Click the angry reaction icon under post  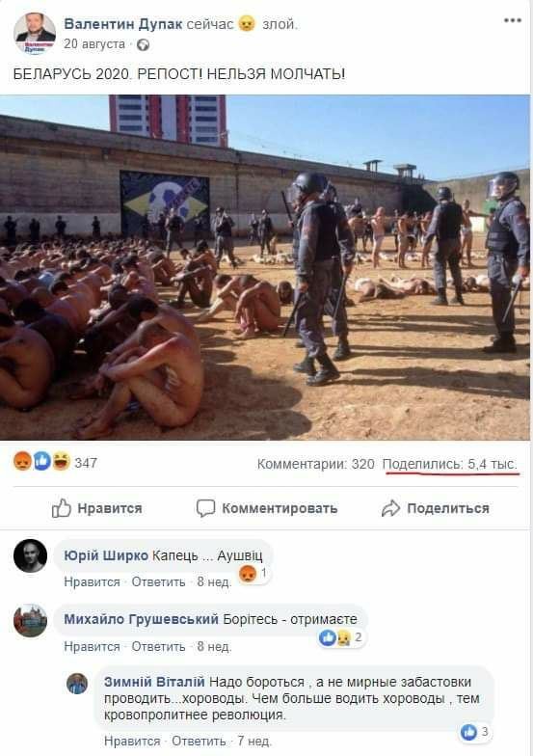pos(22,461)
